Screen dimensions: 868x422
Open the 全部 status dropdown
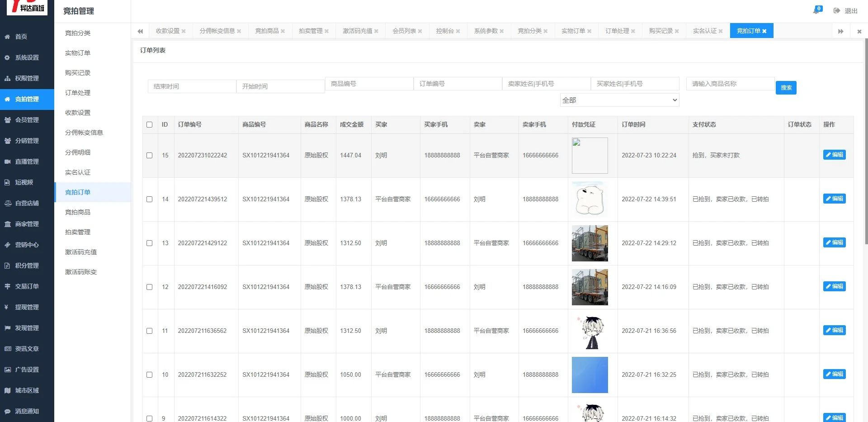point(619,100)
